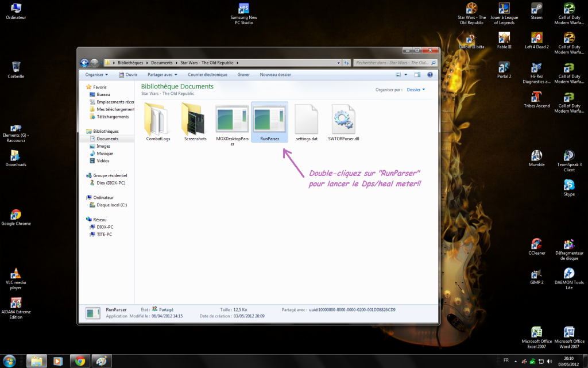Image resolution: width=588 pixels, height=368 pixels.
Task: Select MOXDesktopParser application file
Action: point(232,125)
